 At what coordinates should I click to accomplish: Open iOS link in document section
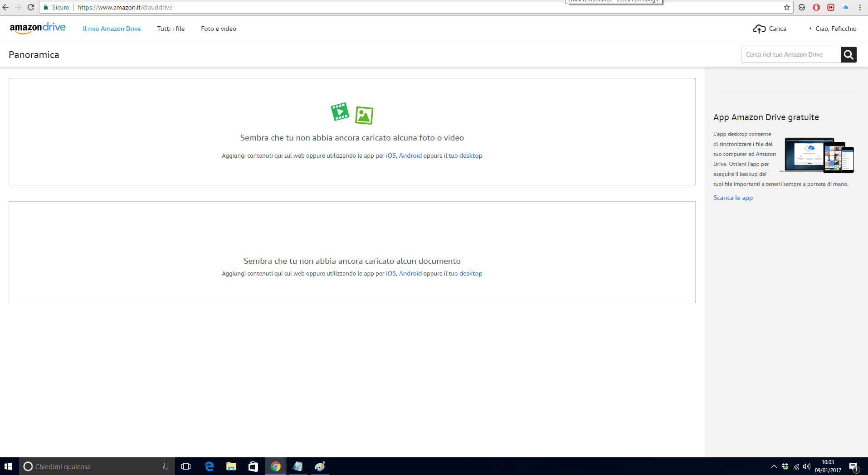390,273
